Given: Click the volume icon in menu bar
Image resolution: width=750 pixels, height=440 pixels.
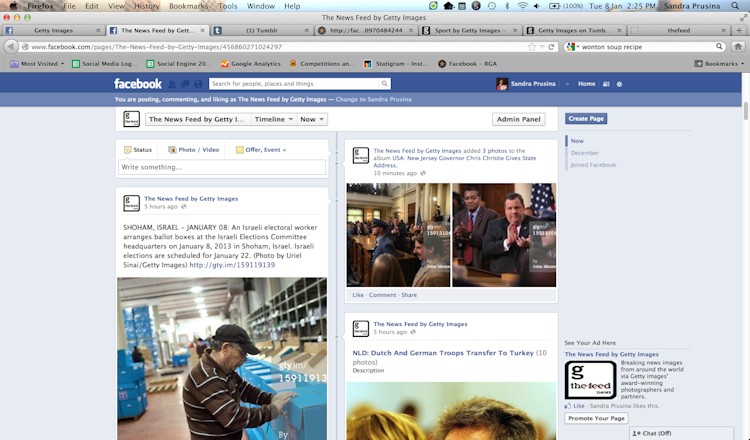Looking at the screenshot, I should pyautogui.click(x=537, y=6).
